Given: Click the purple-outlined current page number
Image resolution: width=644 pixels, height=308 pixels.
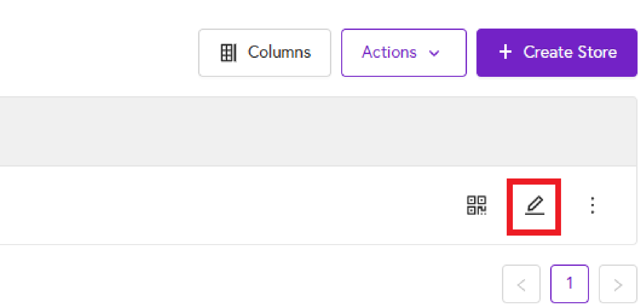Looking at the screenshot, I should click(x=570, y=284).
